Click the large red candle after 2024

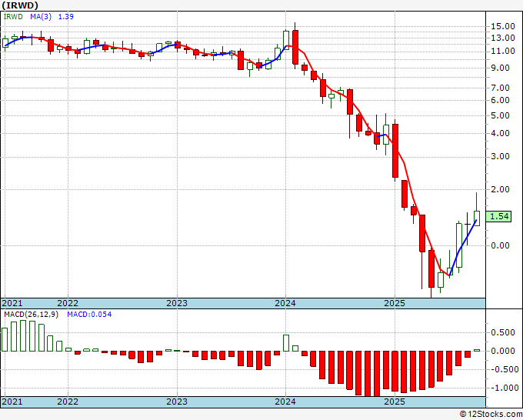(x=295, y=47)
